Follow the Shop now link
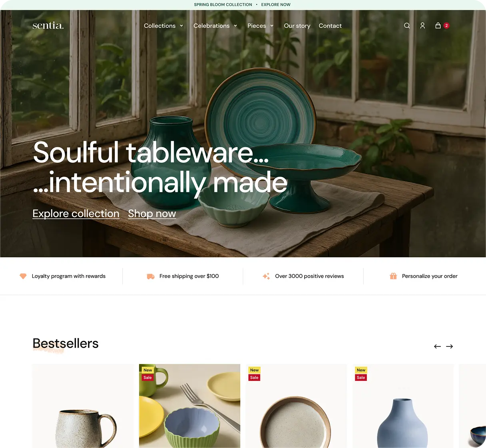This screenshot has height=448, width=486. tap(152, 214)
